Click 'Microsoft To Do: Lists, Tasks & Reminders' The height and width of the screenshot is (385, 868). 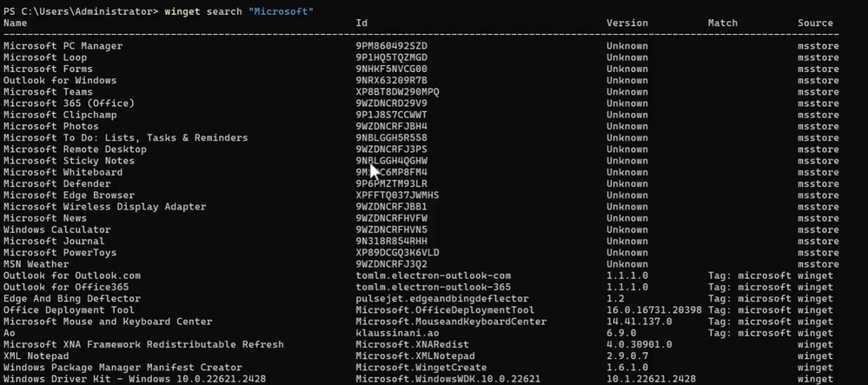tap(126, 138)
